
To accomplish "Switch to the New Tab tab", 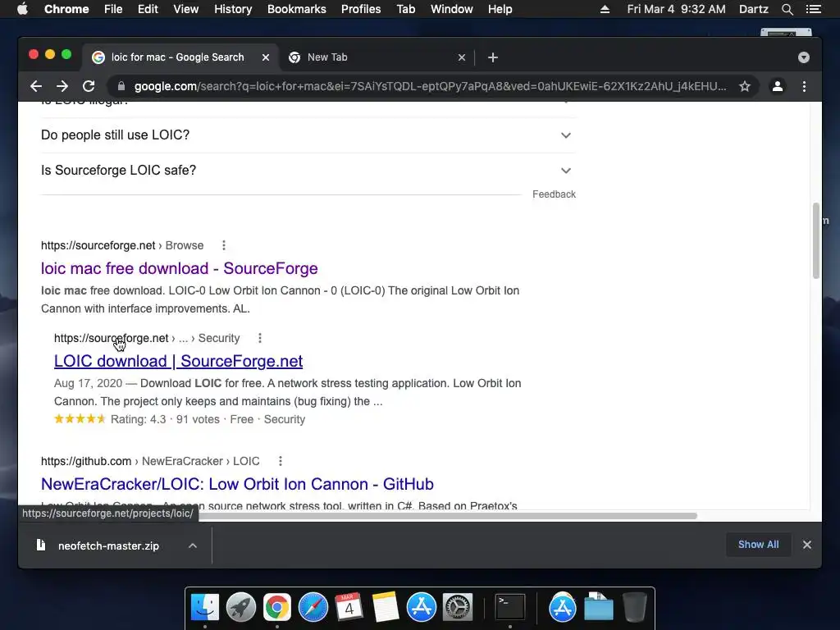I will pyautogui.click(x=377, y=57).
